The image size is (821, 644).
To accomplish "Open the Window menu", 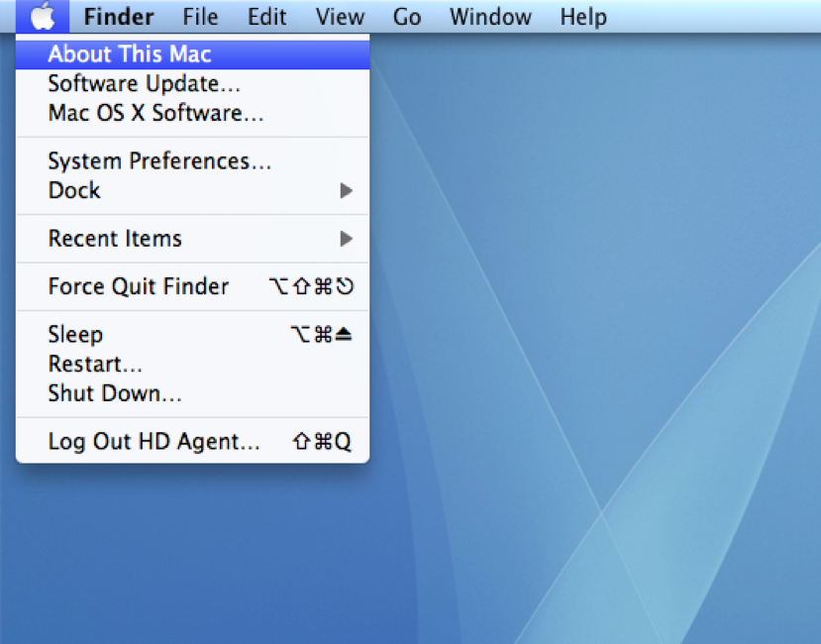I will [x=489, y=17].
